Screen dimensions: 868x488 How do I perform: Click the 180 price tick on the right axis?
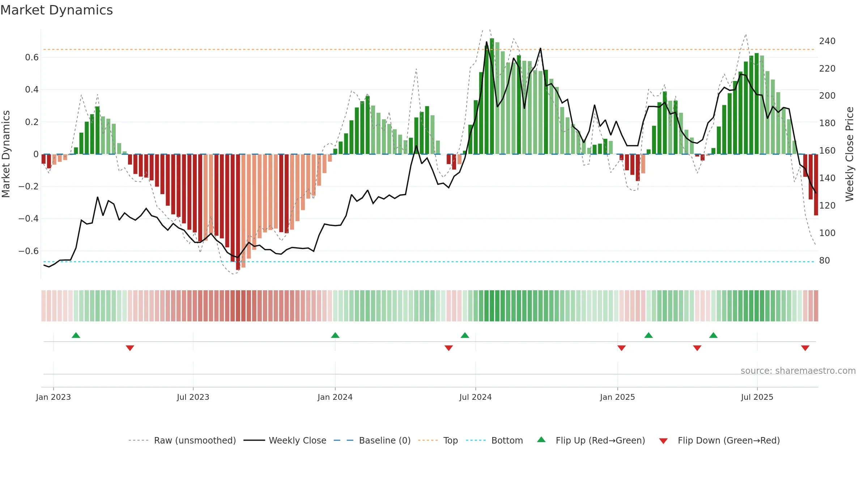(x=827, y=123)
